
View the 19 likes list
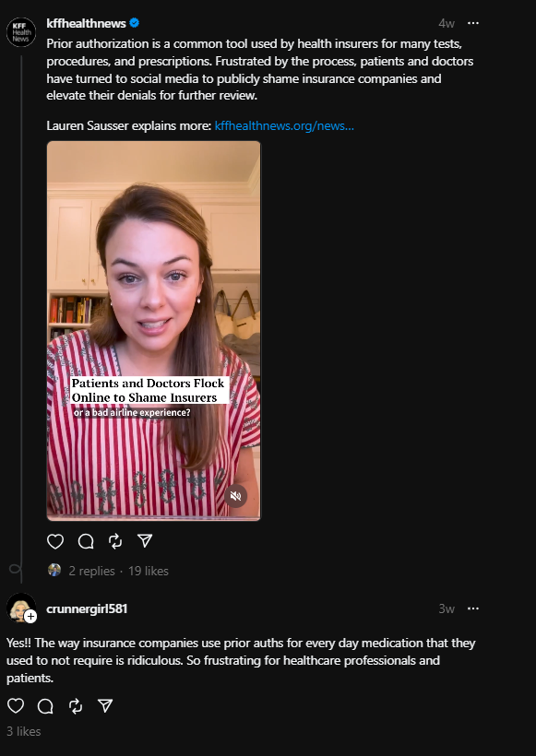[149, 571]
